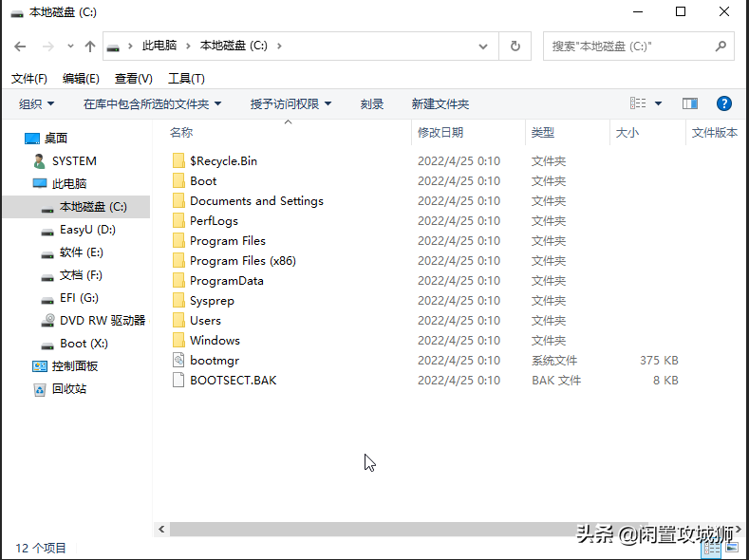
Task: Select 桌面 in navigation pane
Action: [56, 139]
